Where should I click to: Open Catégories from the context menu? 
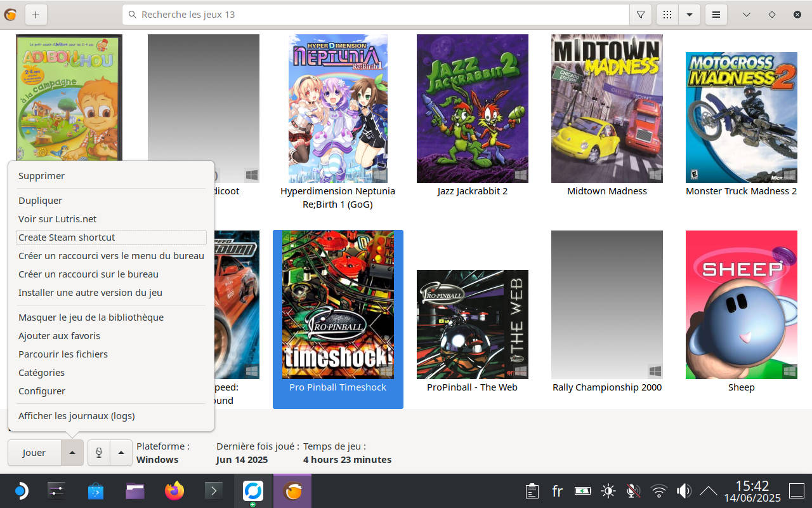point(111,373)
